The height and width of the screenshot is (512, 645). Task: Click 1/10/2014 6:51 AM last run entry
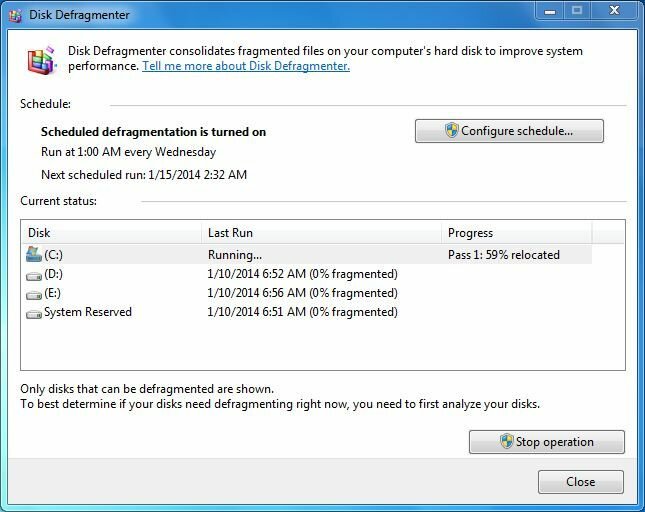[x=302, y=312]
